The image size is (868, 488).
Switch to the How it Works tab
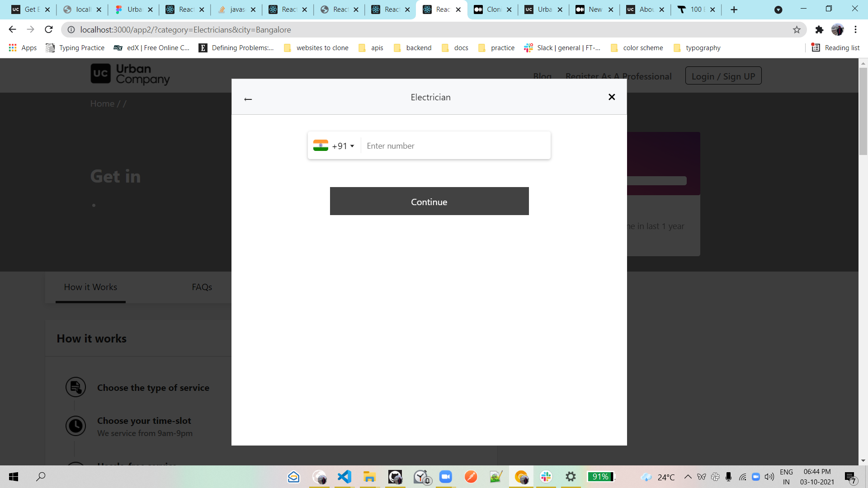[x=90, y=287]
